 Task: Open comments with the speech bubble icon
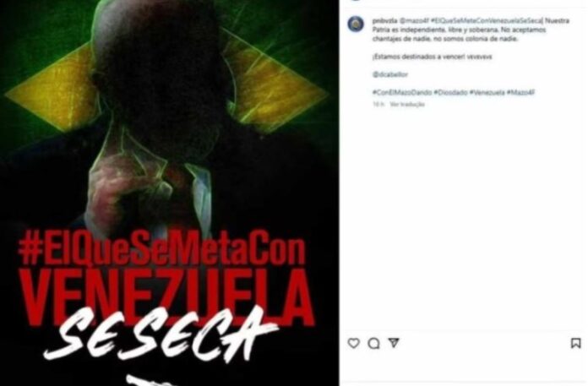click(x=373, y=343)
